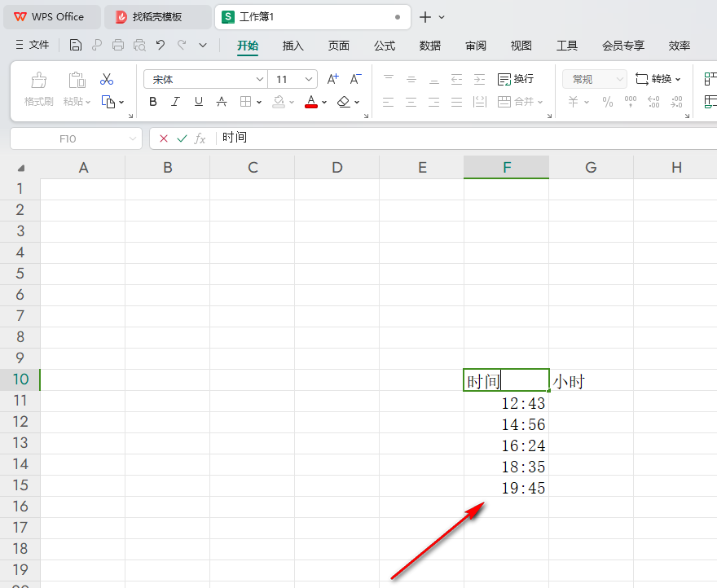Increase decimal places in selection
The width and height of the screenshot is (717, 588).
pyautogui.click(x=653, y=101)
